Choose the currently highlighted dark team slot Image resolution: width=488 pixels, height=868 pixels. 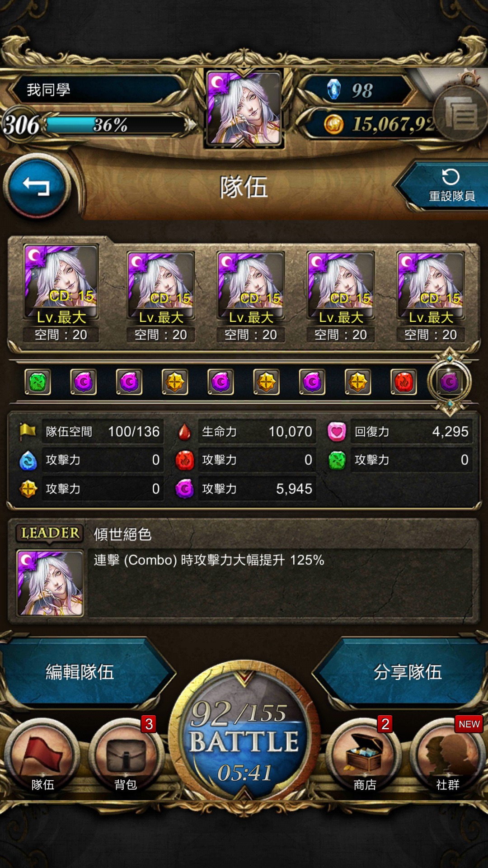pyautogui.click(x=450, y=382)
